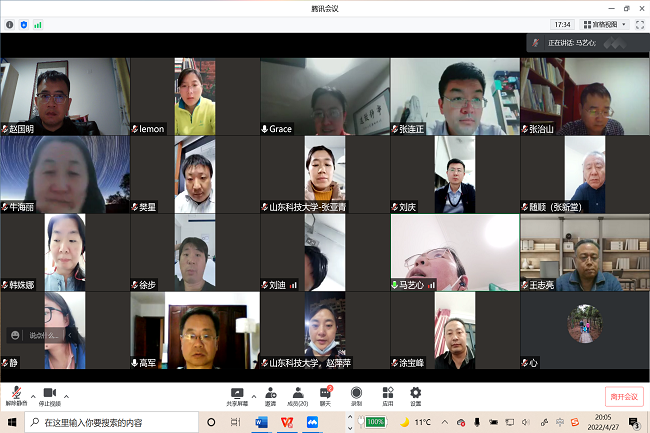Click the share screen (共享屏幕) icon
The height and width of the screenshot is (433, 650).
point(237,393)
